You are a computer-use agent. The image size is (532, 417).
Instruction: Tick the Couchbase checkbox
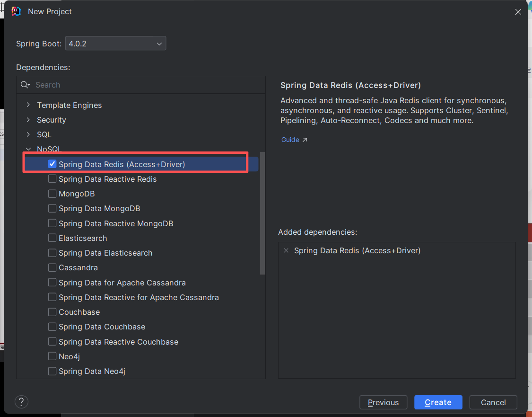pos(52,312)
